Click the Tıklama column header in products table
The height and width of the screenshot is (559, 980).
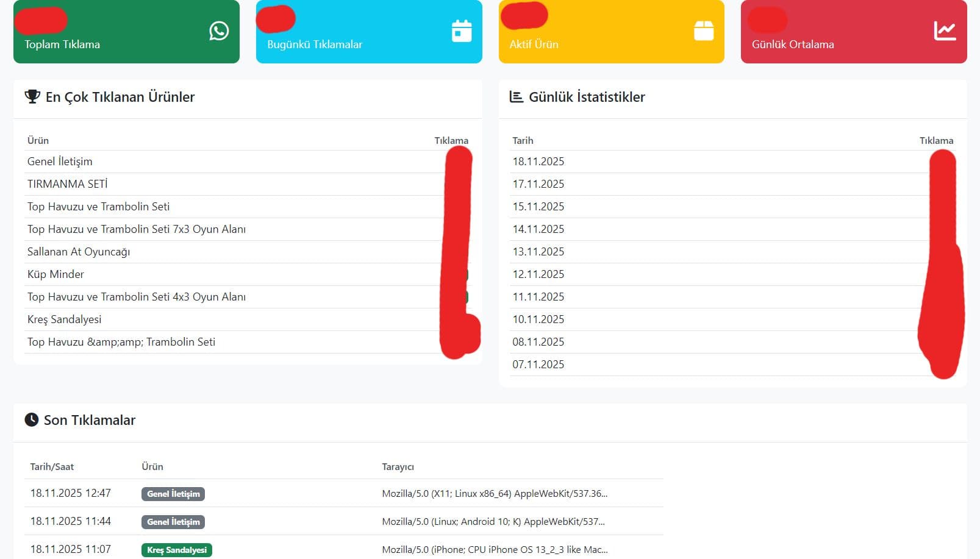click(451, 140)
